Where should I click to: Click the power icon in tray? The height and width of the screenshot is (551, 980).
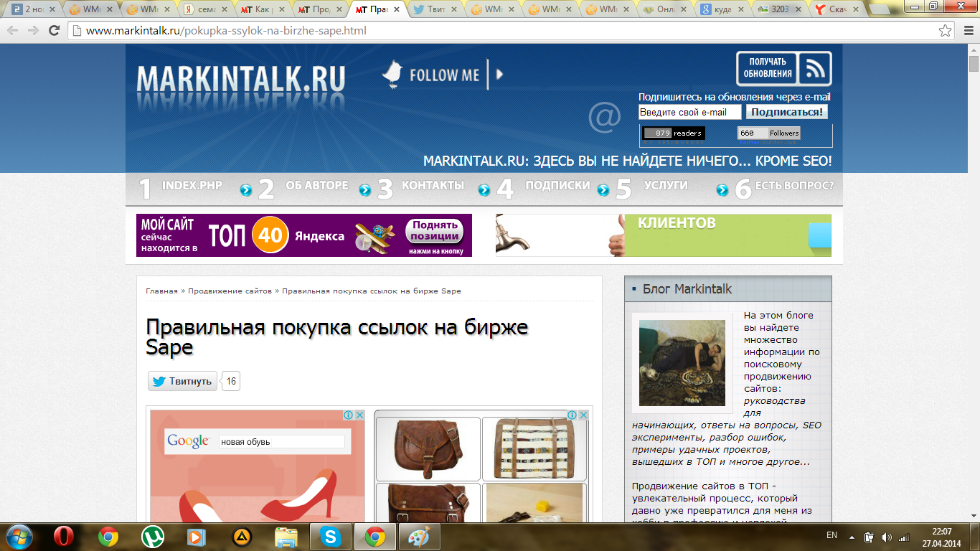(x=869, y=537)
